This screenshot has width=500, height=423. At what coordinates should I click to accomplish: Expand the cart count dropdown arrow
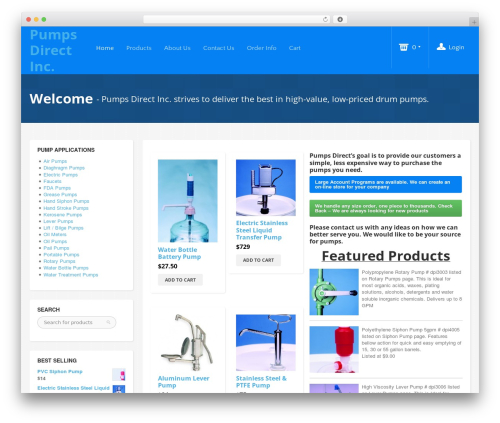click(419, 47)
